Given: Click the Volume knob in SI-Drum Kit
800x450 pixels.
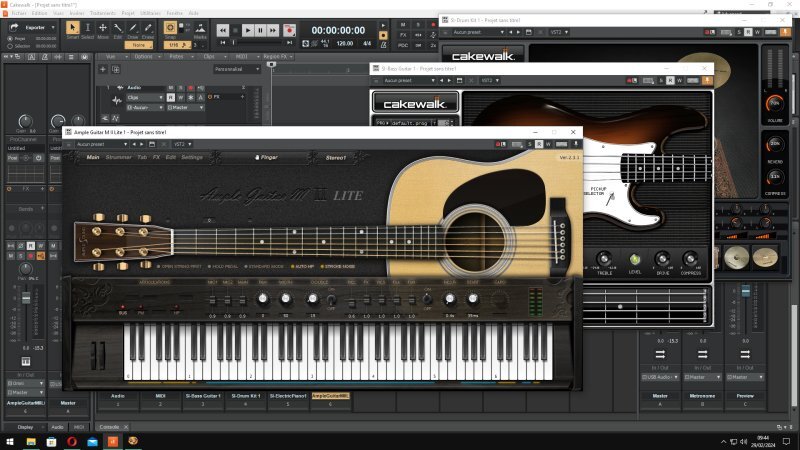Looking at the screenshot, I should [x=774, y=104].
